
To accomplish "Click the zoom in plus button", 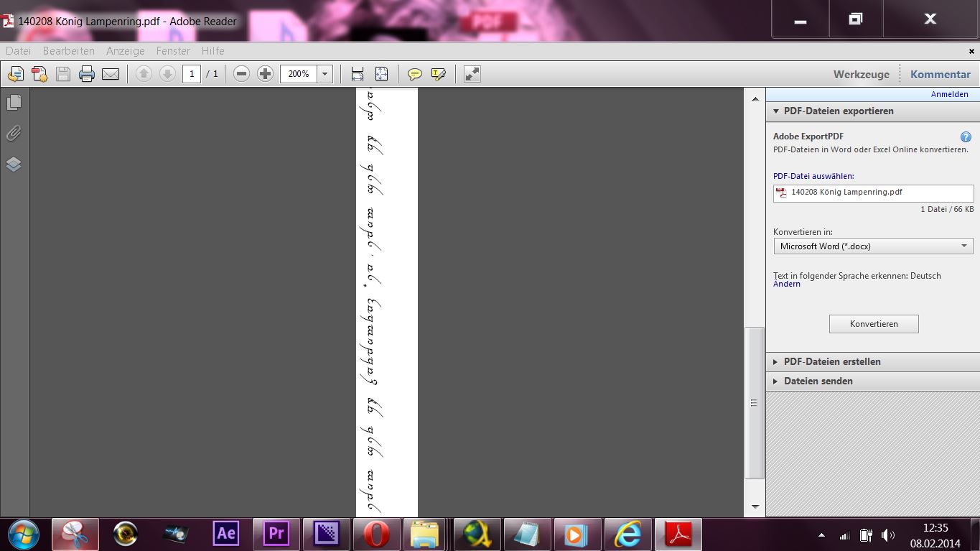I will click(266, 74).
